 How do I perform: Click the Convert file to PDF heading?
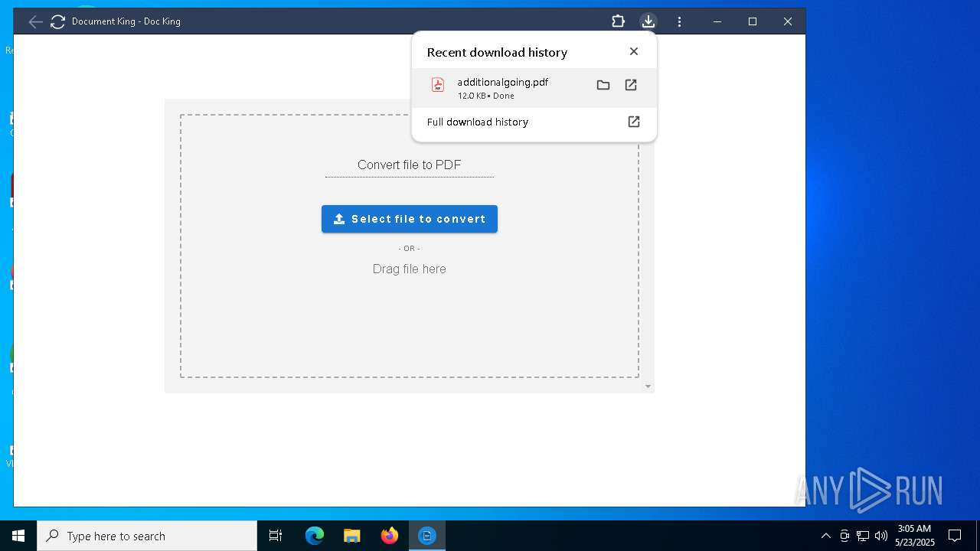tap(410, 165)
